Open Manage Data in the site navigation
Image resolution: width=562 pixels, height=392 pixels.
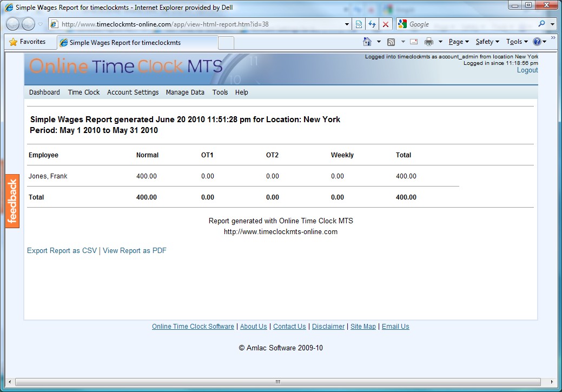click(x=185, y=92)
